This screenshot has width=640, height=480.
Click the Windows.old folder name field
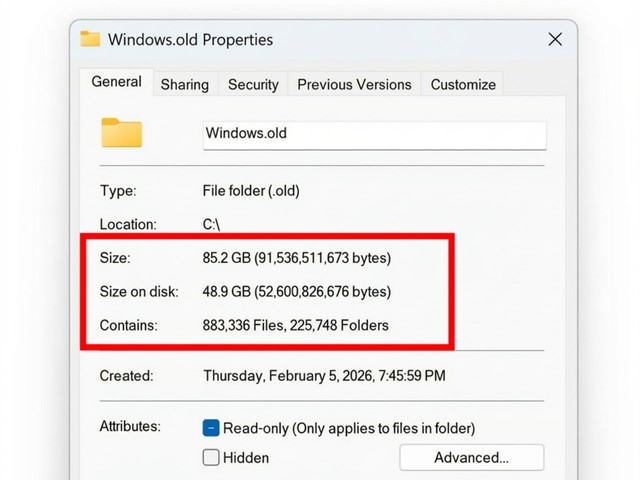coord(375,135)
